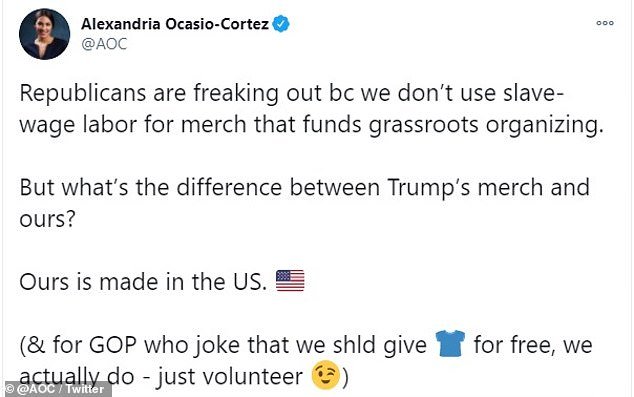Viewport: 634px width, 397px height.
Task: Click the words 'for free, we' after the shirt emoji
Action: click(533, 345)
